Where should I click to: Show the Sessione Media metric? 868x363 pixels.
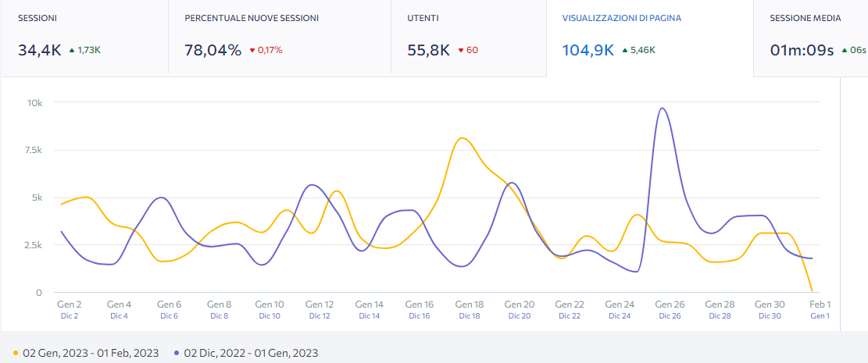pyautogui.click(x=810, y=37)
